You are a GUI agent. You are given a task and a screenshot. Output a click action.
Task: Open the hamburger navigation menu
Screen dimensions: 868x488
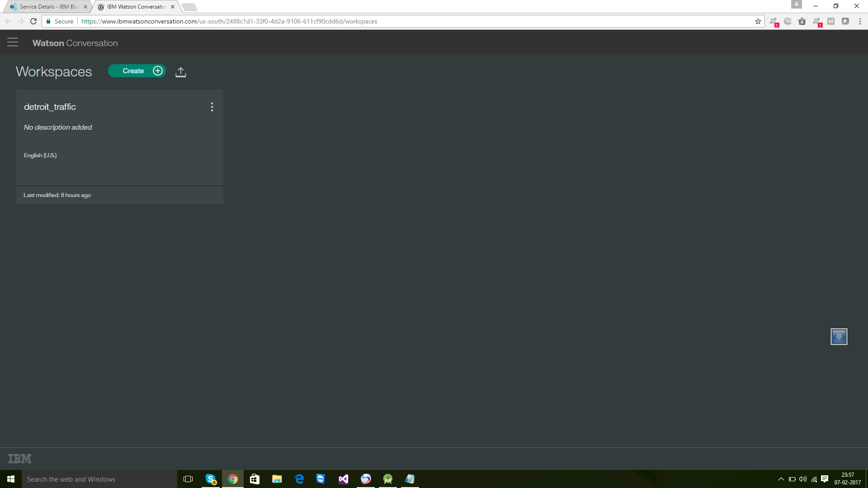(13, 42)
